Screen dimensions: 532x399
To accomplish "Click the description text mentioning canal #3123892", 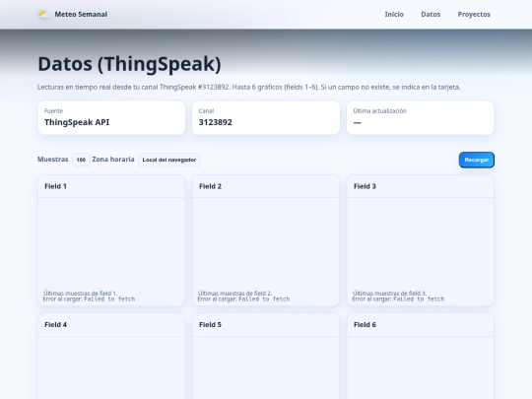I will [x=248, y=88].
